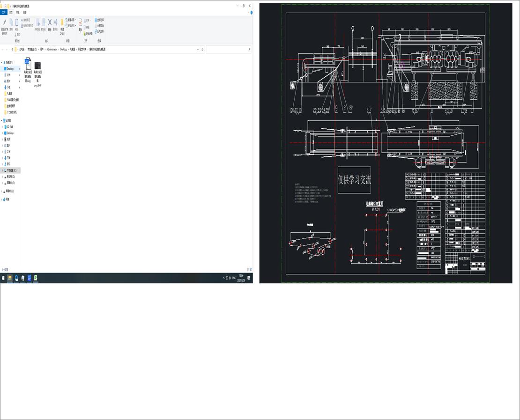
Task: Click the ENG input language indicator
Action: click(234, 278)
